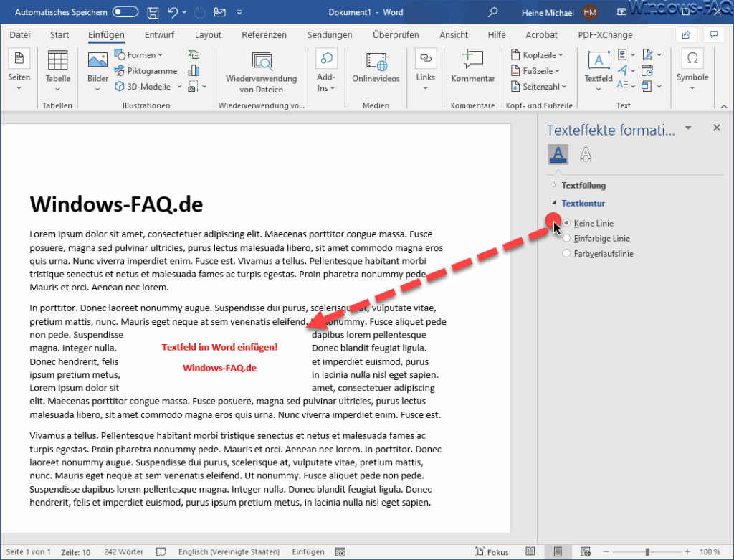Toggle Fokus mode in status bar

coord(492,551)
